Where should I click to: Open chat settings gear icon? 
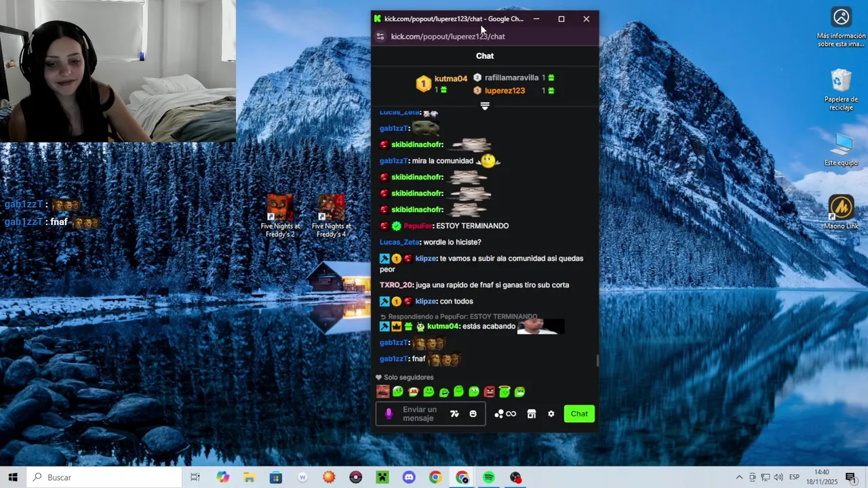coord(551,413)
